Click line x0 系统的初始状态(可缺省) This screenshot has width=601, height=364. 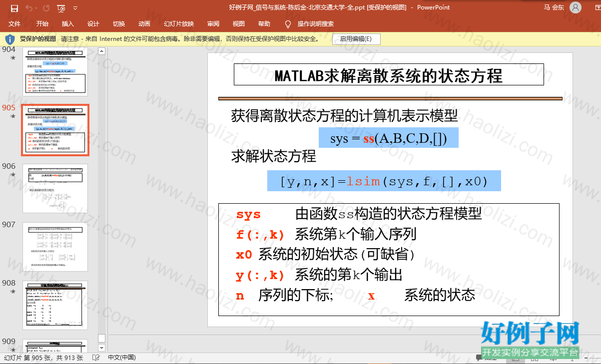tap(326, 255)
